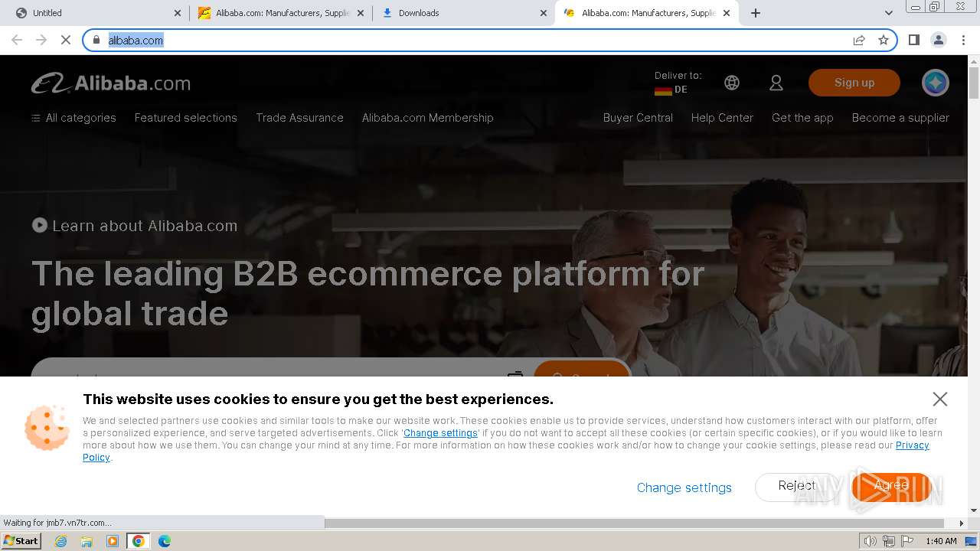Screen dimensions: 980x551
Task: Open Alibaba.com Membership link
Action: click(x=428, y=118)
